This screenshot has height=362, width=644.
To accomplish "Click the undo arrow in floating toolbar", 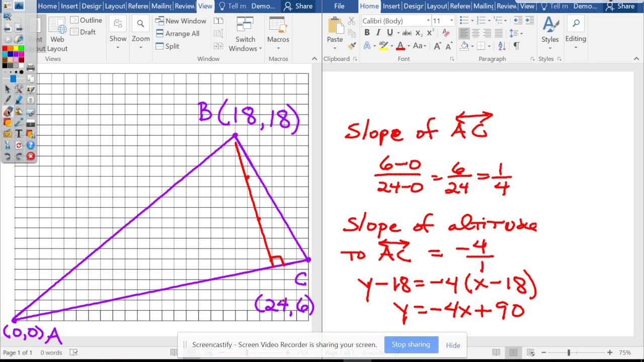I will pos(8,156).
